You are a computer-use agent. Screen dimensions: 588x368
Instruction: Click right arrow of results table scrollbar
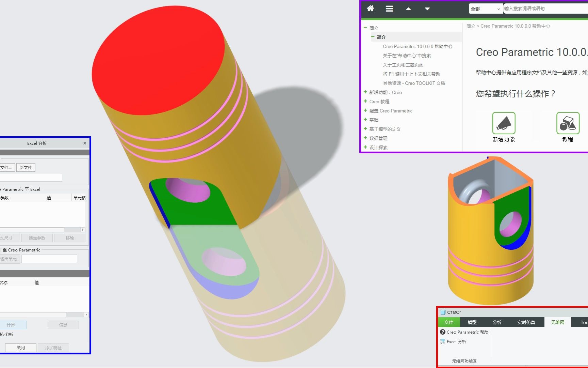pos(86,315)
